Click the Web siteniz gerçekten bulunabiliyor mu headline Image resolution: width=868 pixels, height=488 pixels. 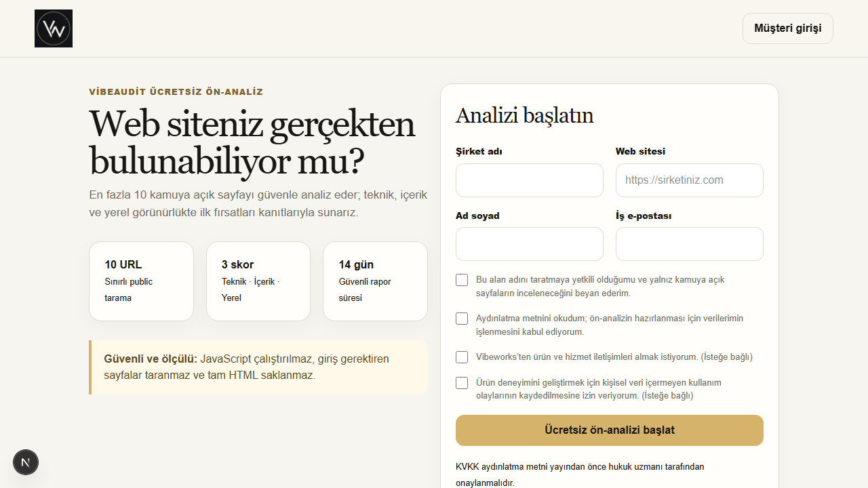point(252,142)
